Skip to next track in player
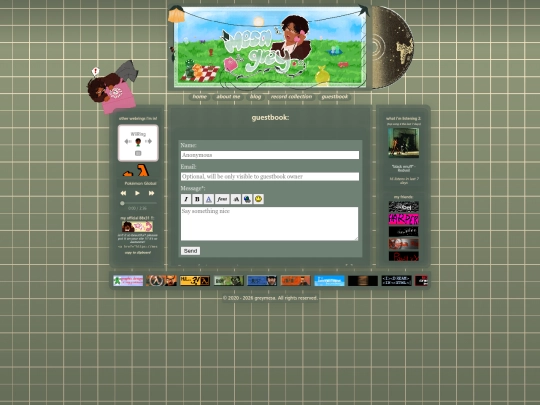The height and width of the screenshot is (405, 540). tap(151, 193)
